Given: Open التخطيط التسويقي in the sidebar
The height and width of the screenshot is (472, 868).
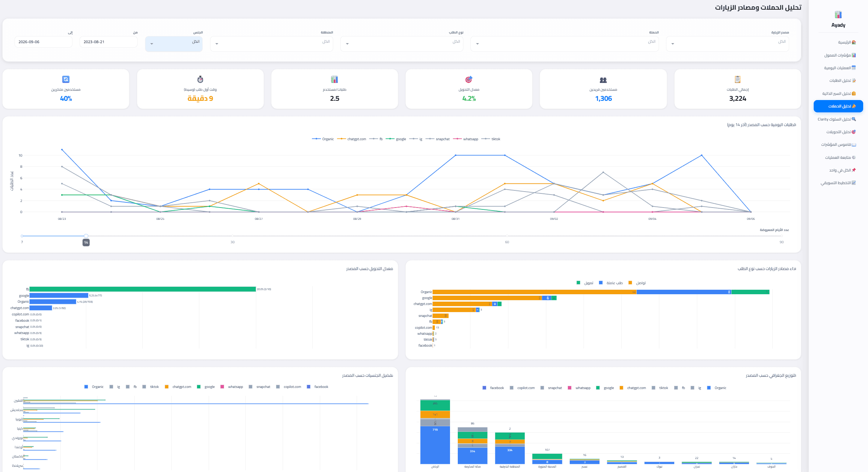Looking at the screenshot, I should [838, 183].
